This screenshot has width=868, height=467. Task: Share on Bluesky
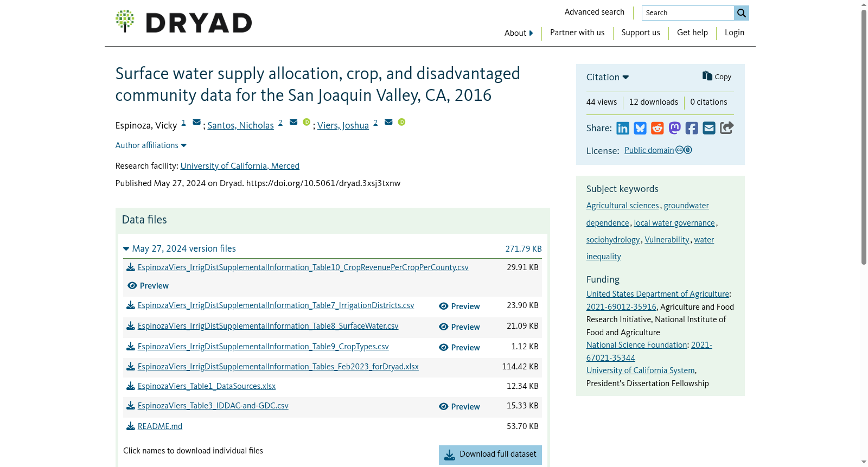coord(640,128)
